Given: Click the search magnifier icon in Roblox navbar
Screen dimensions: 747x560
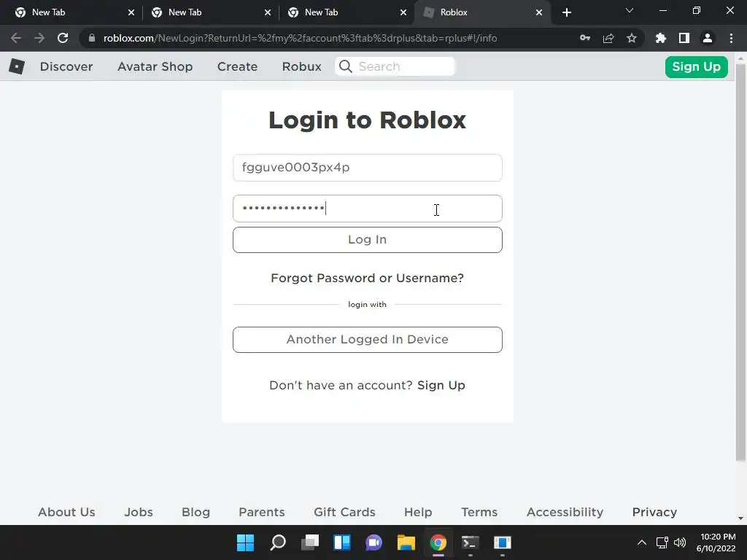Looking at the screenshot, I should (x=346, y=66).
